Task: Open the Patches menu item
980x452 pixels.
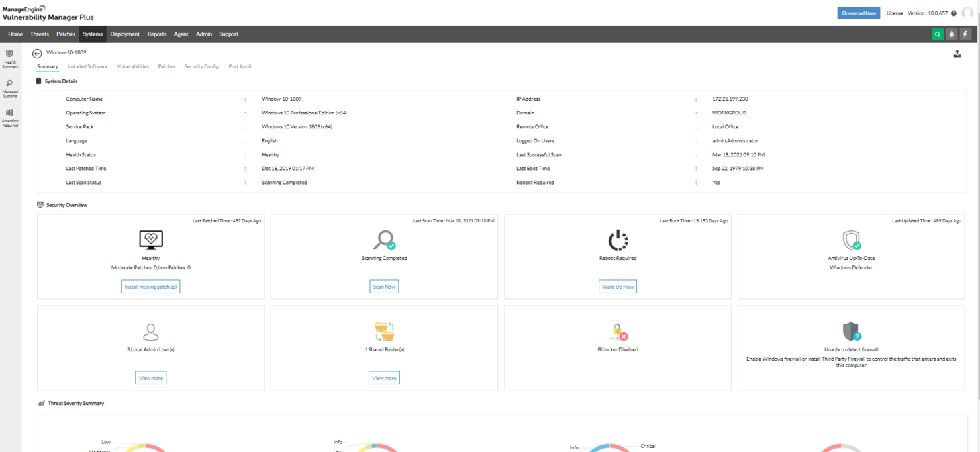Action: pos(66,34)
